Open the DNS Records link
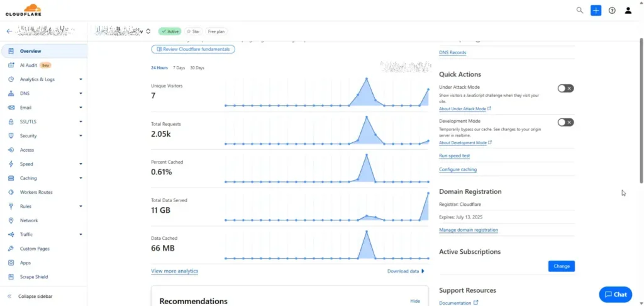644x306 pixels. point(453,53)
